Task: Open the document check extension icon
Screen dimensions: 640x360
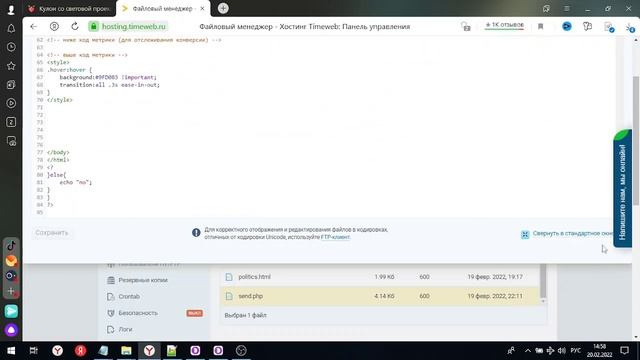Action: (609, 27)
